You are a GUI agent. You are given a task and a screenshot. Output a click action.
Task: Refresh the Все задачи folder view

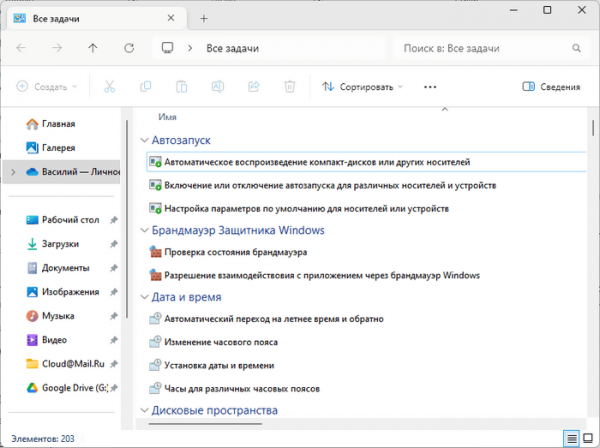pos(129,48)
